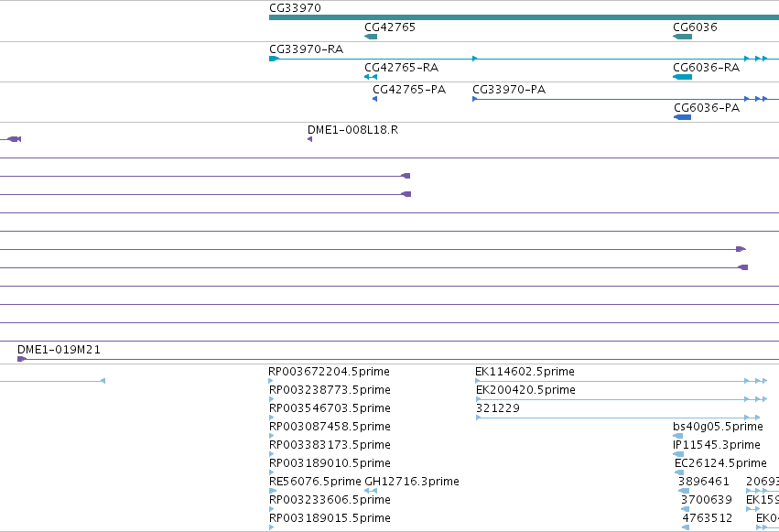Click the GH12716.3prime EST label

point(412,482)
